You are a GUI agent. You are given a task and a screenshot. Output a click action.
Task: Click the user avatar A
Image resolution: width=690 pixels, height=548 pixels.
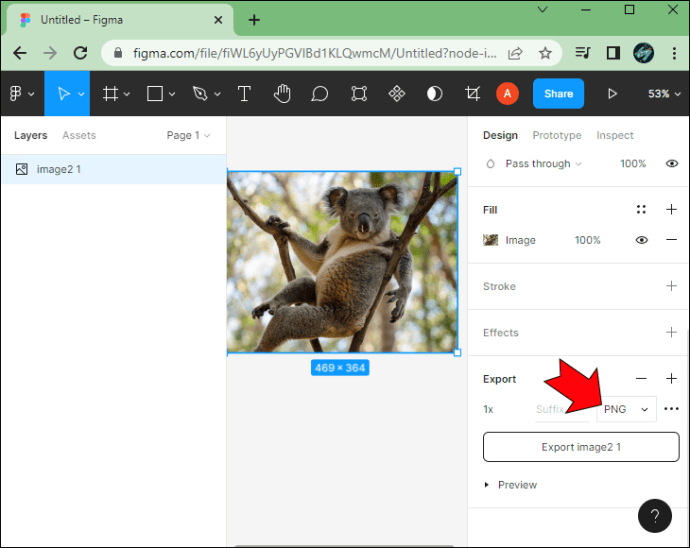507,94
